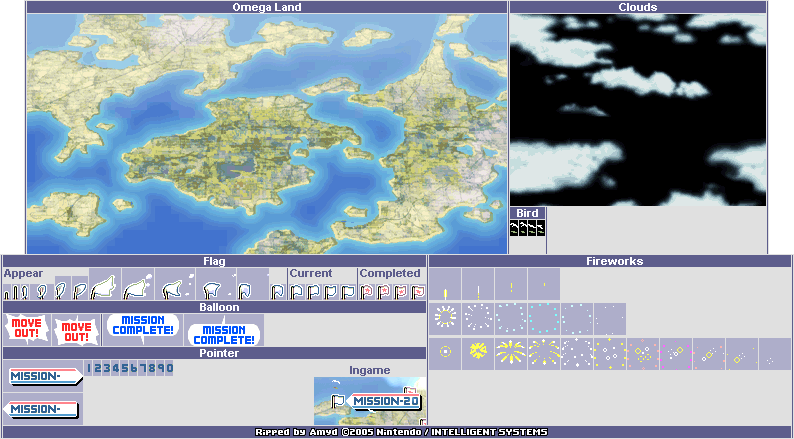The height and width of the screenshot is (439, 794).
Task: Click the Pointer section header
Action: coord(214,353)
